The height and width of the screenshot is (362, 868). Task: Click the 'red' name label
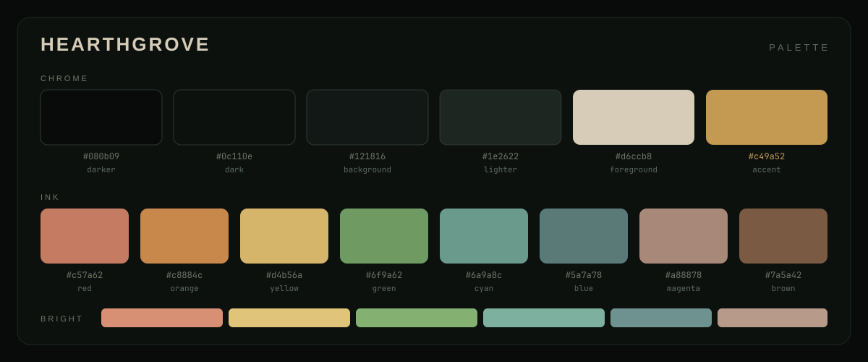(85, 289)
